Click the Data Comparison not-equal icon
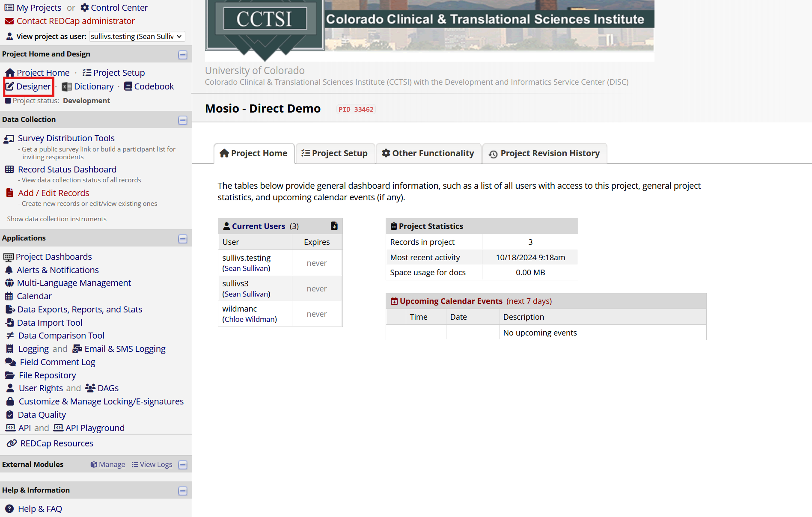Viewport: 812px width, 517px height. 10,336
